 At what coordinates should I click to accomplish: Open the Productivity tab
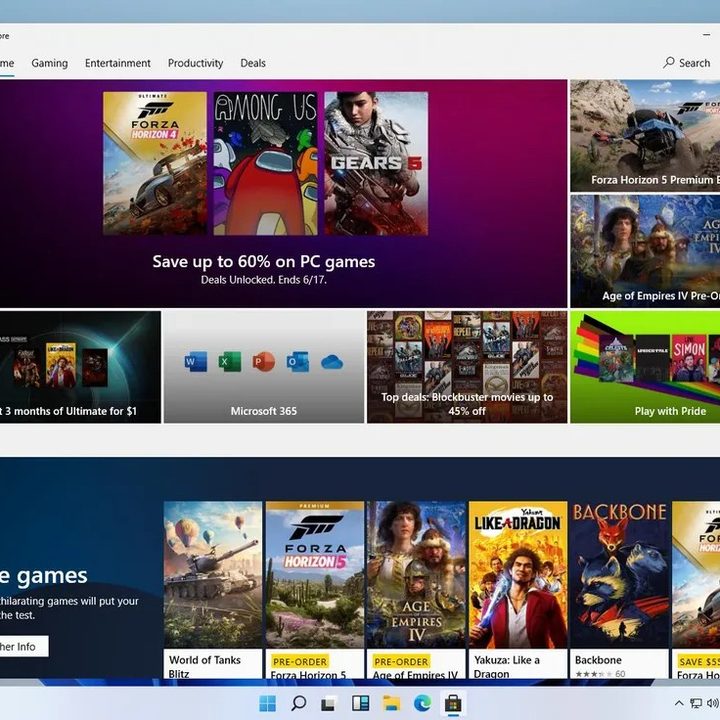[195, 63]
